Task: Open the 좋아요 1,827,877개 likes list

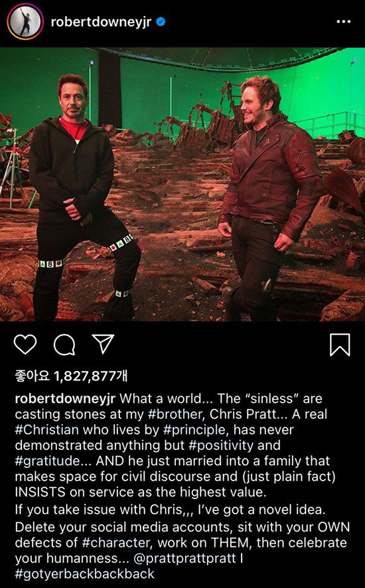Action: (x=71, y=376)
